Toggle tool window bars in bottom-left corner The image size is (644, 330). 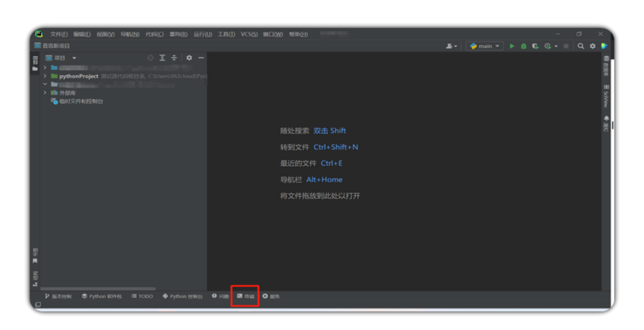(x=38, y=304)
